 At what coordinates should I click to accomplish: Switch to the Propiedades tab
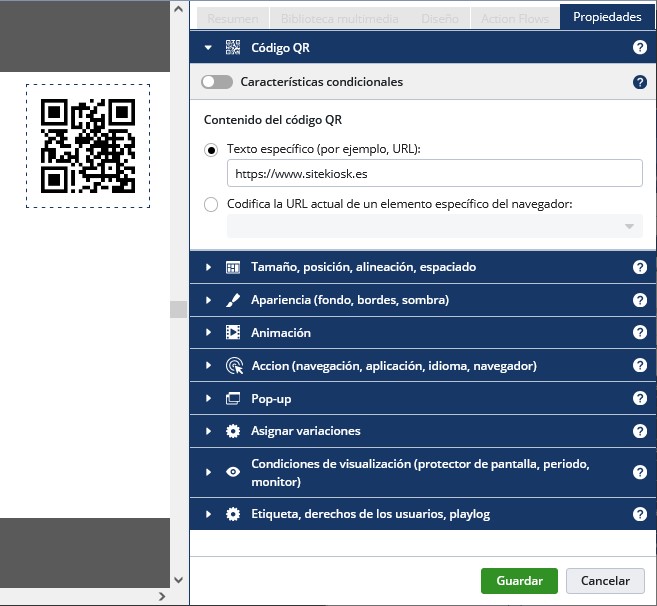point(607,18)
